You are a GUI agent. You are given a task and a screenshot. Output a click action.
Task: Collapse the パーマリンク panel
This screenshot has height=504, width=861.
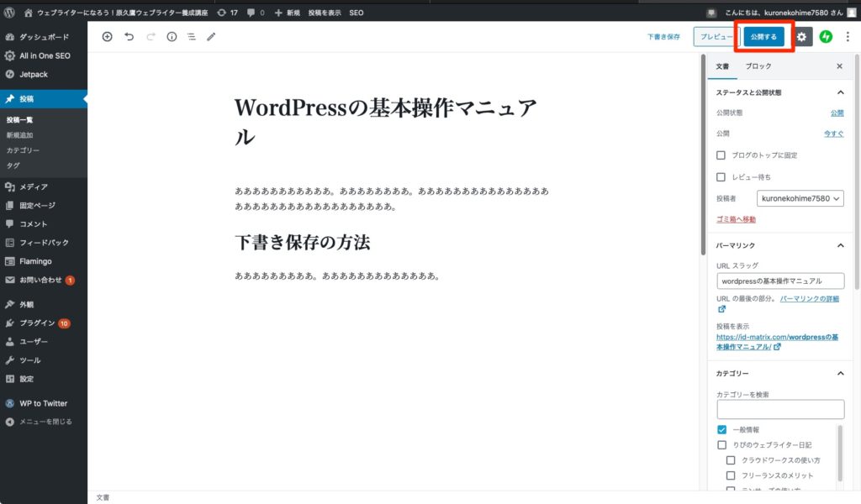point(779,245)
